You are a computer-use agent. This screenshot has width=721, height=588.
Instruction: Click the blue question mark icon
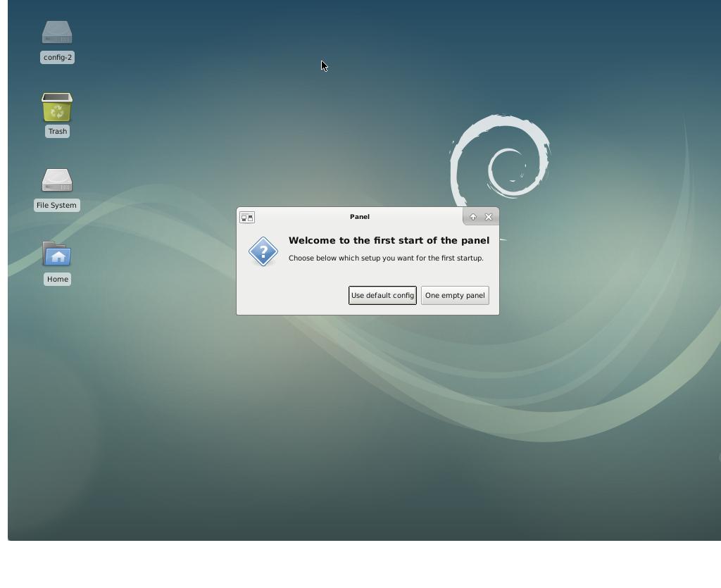pos(263,251)
